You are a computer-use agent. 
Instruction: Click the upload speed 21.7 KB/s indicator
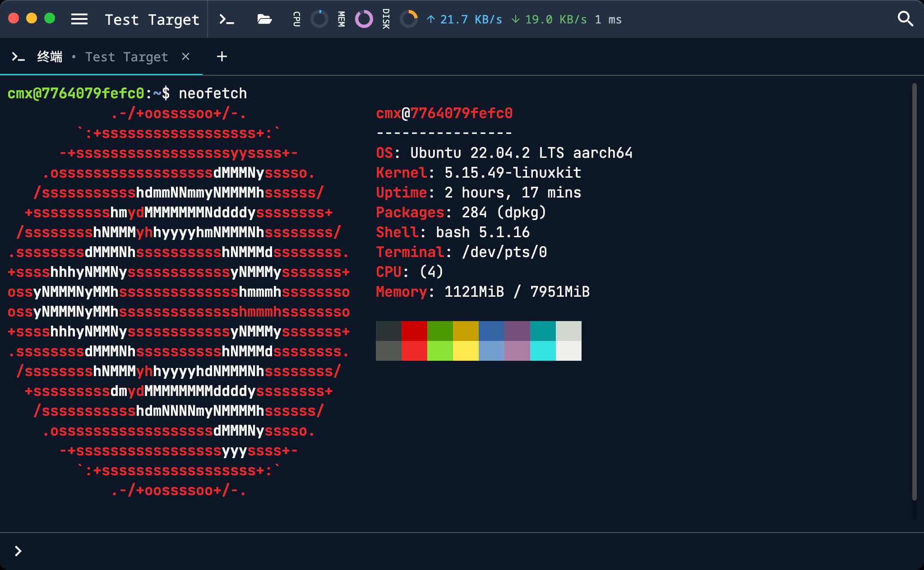tap(464, 19)
